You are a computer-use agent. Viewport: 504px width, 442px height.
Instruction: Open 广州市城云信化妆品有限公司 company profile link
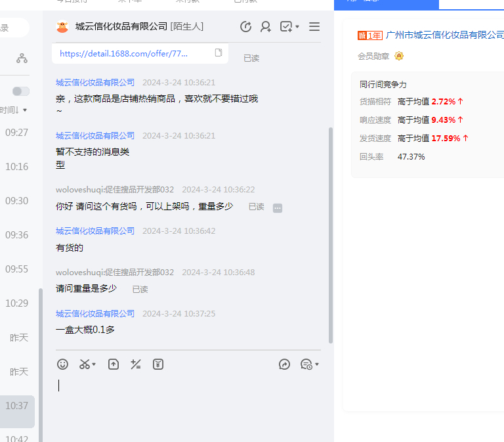(x=445, y=35)
